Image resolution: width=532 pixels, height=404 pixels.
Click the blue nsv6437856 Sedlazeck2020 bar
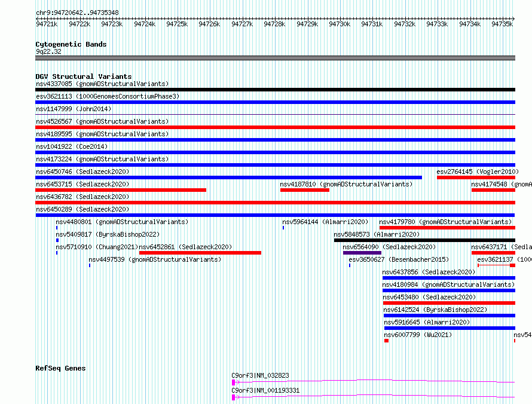(449, 278)
